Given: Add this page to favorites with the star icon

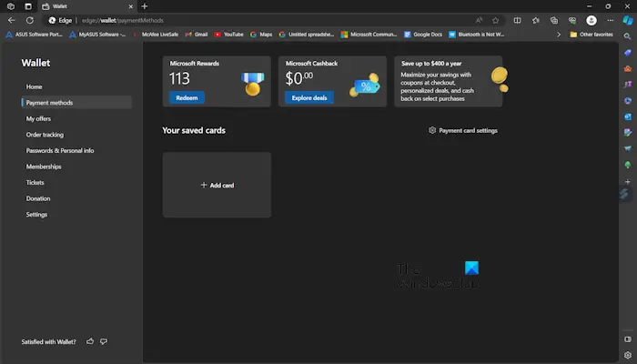Looking at the screenshot, I should point(495,20).
